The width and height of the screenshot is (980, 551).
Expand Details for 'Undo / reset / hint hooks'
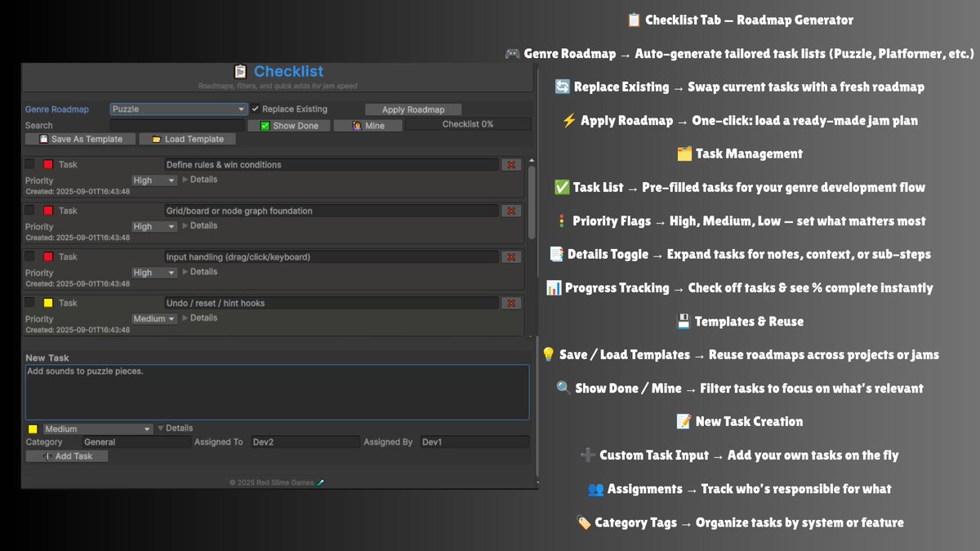pyautogui.click(x=199, y=318)
